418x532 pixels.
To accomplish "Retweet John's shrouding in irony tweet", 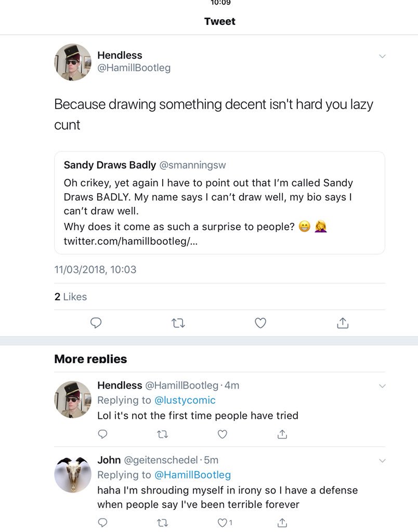I will coord(162,522).
